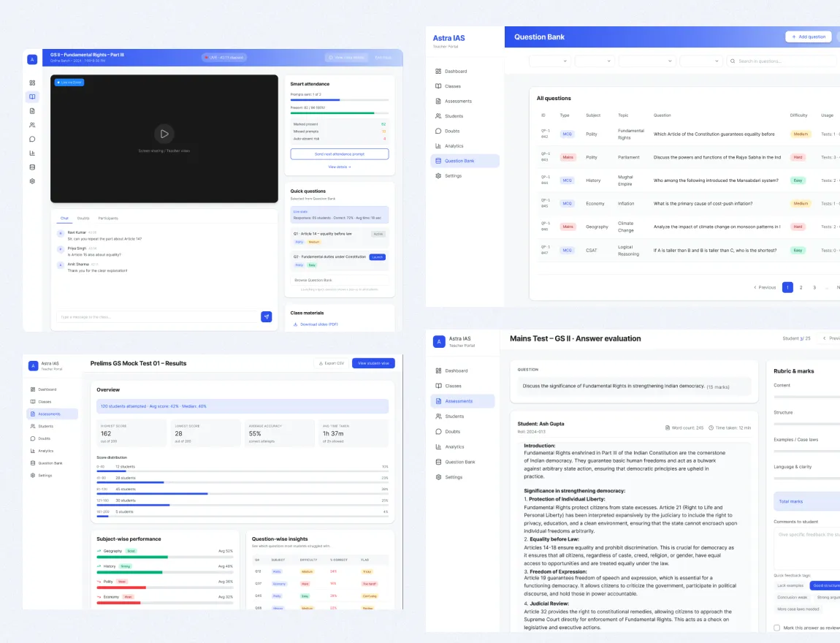This screenshot has width=840, height=643.
Task: Open Download slides (PDF) link
Action: pyautogui.click(x=318, y=324)
